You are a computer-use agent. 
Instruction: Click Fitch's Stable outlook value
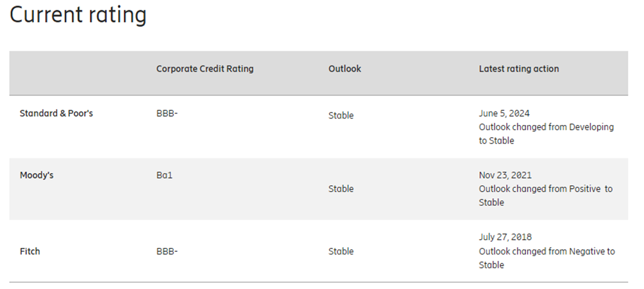pos(341,251)
